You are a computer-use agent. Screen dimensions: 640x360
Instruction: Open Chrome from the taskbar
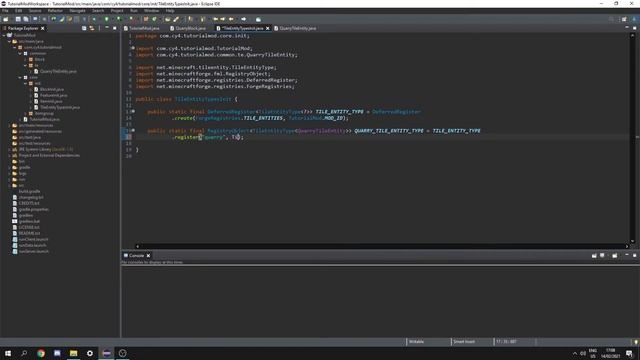tap(41, 353)
